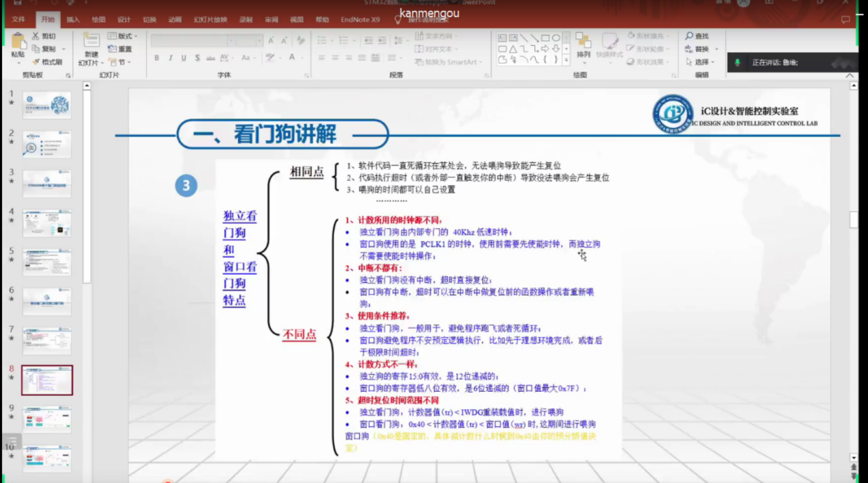Click the underline formatting icon

pos(184,58)
